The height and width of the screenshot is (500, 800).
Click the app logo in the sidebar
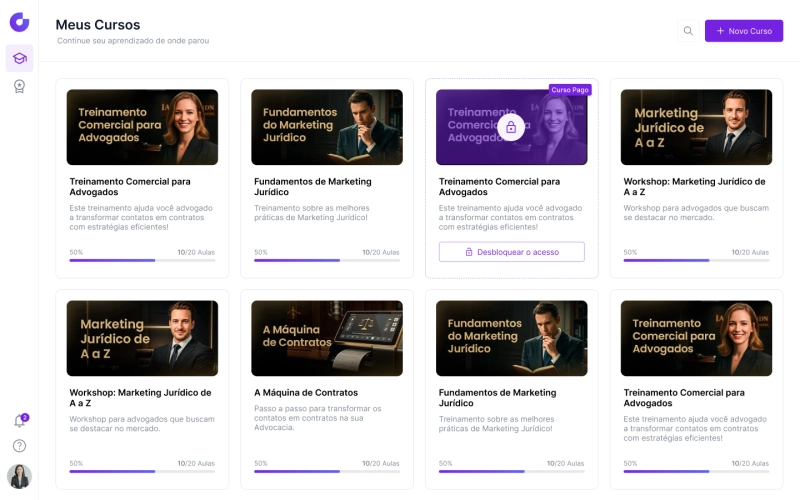tap(19, 21)
